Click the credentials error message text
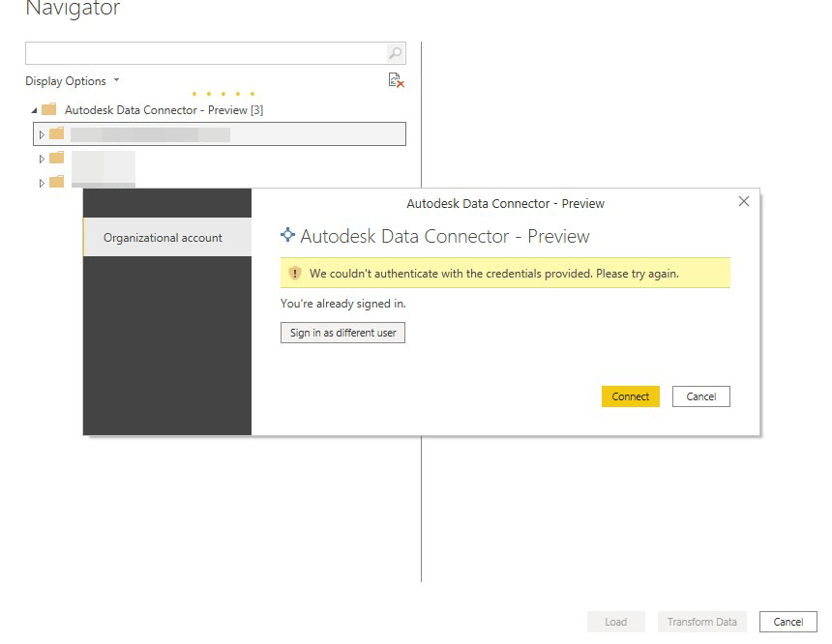 [494, 274]
